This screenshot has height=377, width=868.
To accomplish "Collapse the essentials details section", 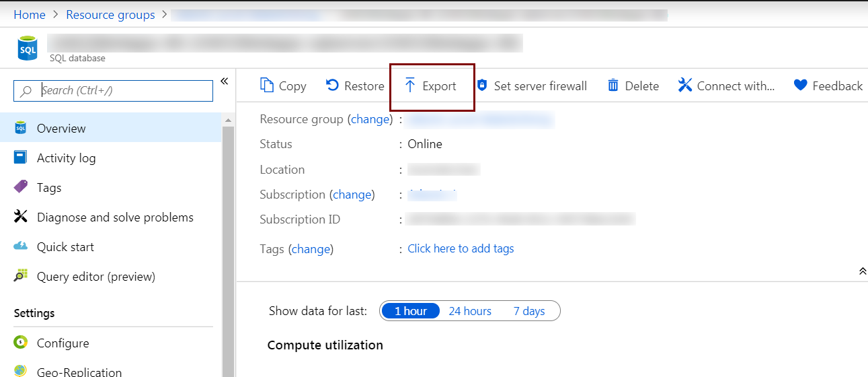I will [862, 271].
